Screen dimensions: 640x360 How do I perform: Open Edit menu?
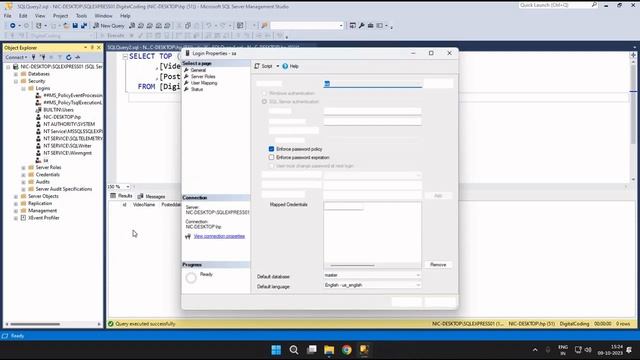pos(23,16)
